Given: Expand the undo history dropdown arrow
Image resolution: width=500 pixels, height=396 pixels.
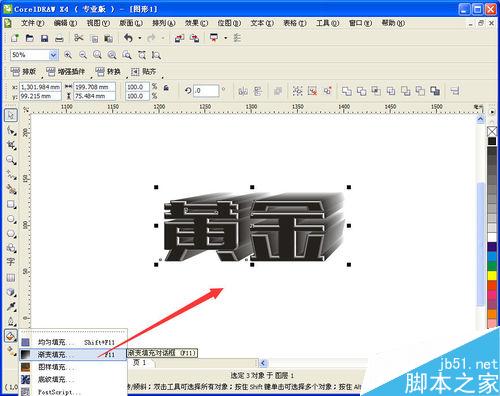Looking at the screenshot, I should [x=140, y=38].
